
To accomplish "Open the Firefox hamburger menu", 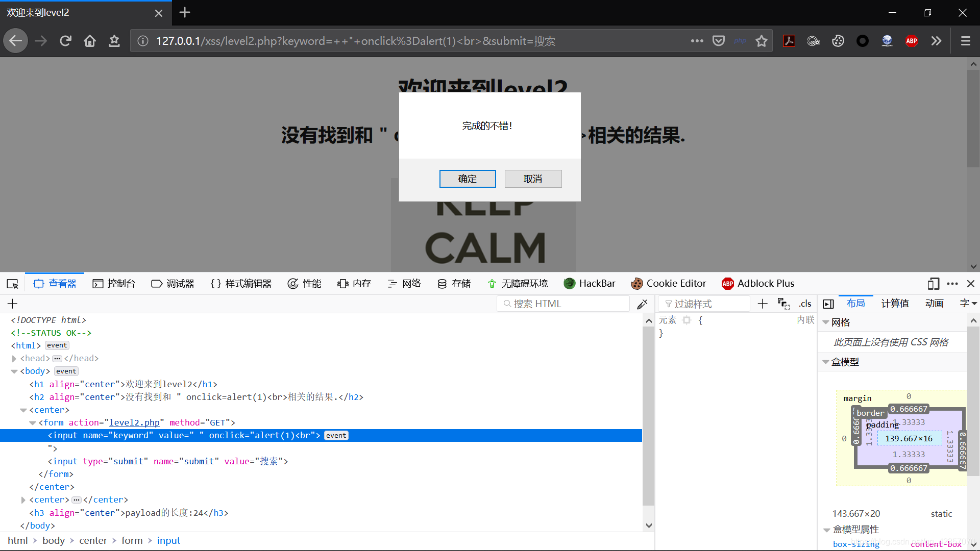I will 966,41.
